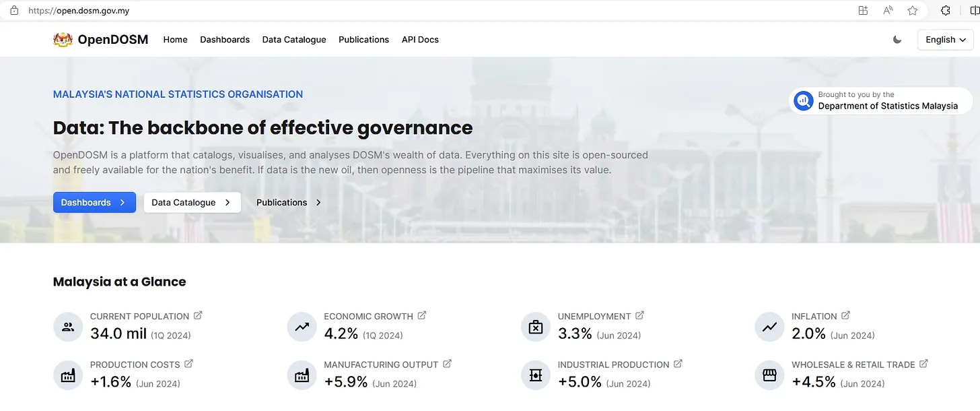980x411 pixels.
Task: Open external link beside Wholesale & Retail Trade
Action: click(x=924, y=364)
